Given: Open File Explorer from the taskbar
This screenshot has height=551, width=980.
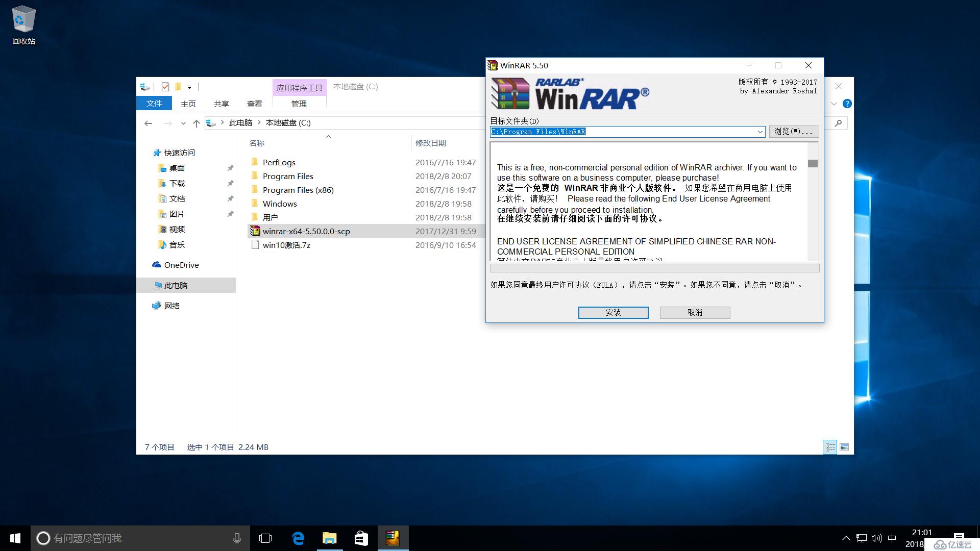Looking at the screenshot, I should point(330,538).
